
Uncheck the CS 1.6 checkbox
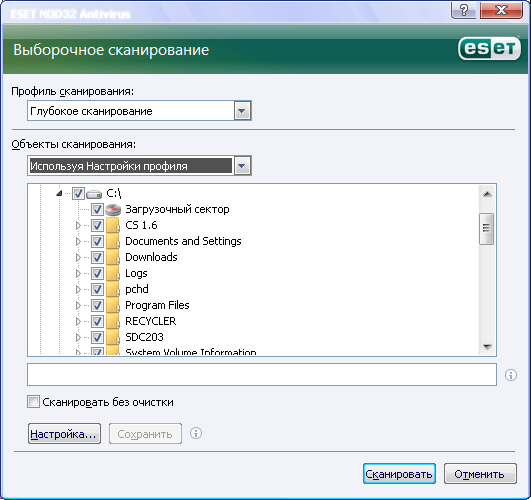[x=97, y=225]
